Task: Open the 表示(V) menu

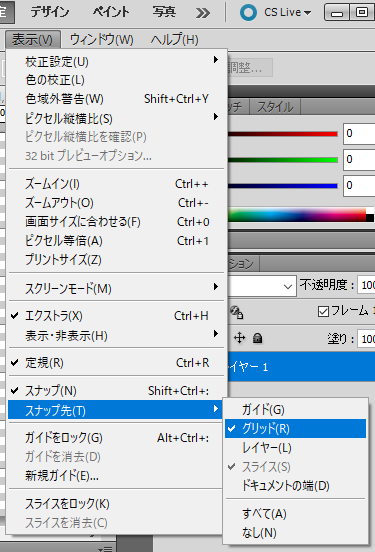Action: (33, 39)
